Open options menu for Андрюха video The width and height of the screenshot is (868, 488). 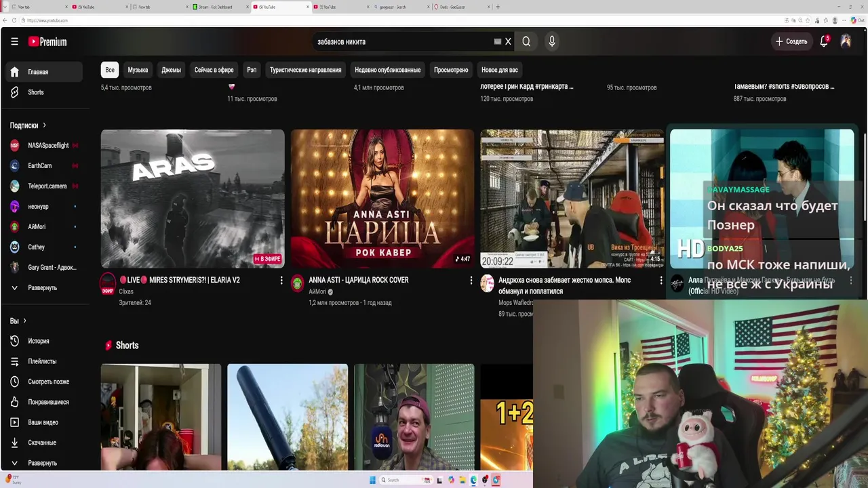click(x=661, y=280)
